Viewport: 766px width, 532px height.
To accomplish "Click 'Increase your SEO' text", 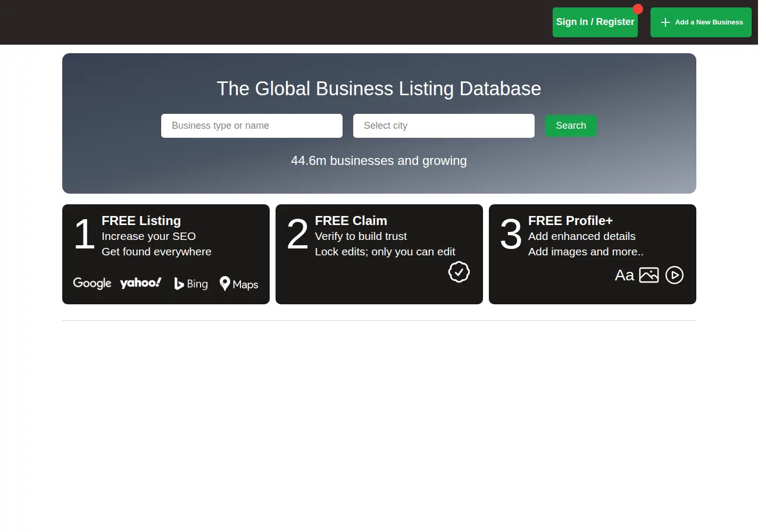I will pyautogui.click(x=149, y=236).
